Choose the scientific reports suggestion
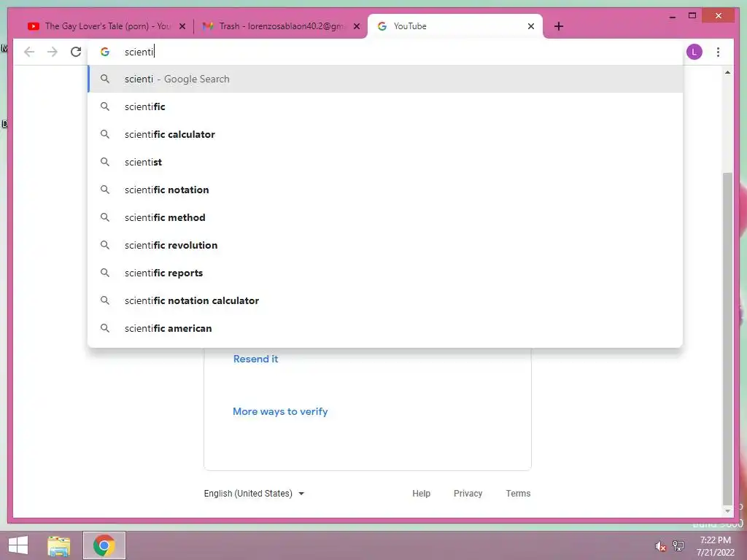 point(385,273)
